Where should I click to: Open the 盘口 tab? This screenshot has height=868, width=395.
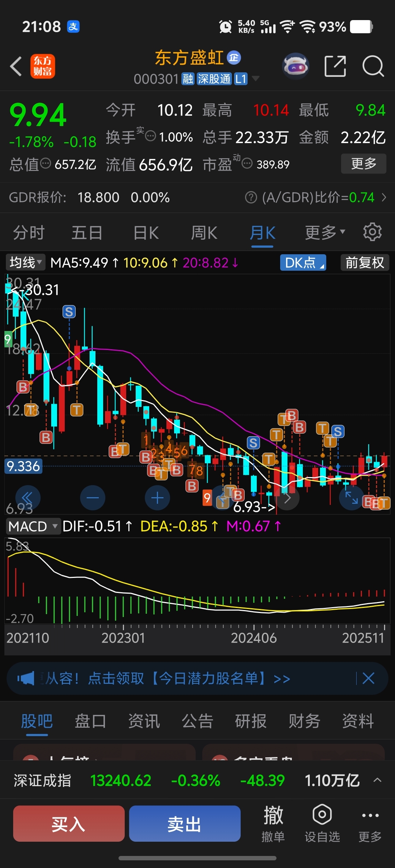point(90,722)
